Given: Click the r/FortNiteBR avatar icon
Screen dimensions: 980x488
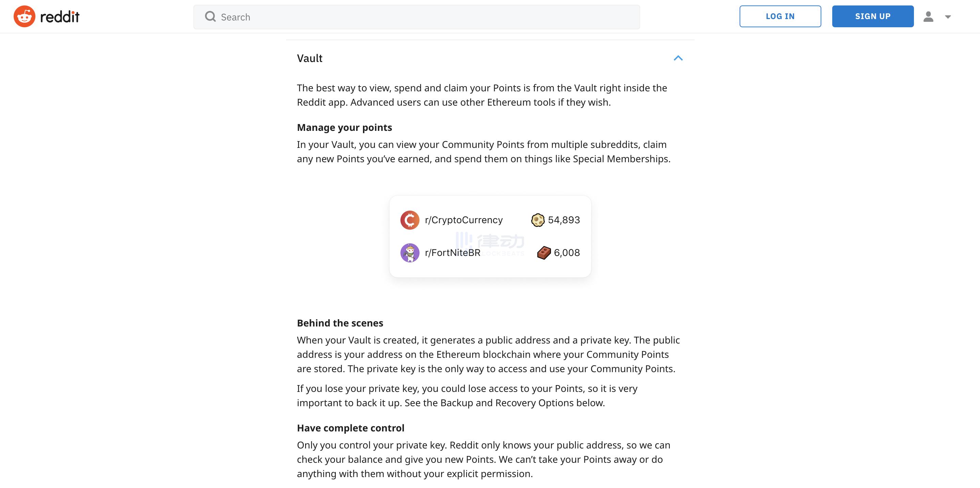Looking at the screenshot, I should point(410,253).
